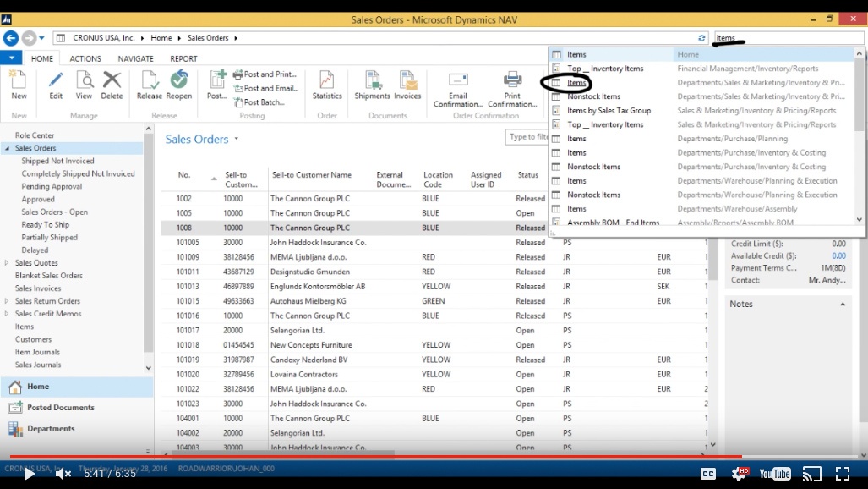Switch to the ACTIONS ribbon tab
The height and width of the screenshot is (489, 868).
(85, 58)
